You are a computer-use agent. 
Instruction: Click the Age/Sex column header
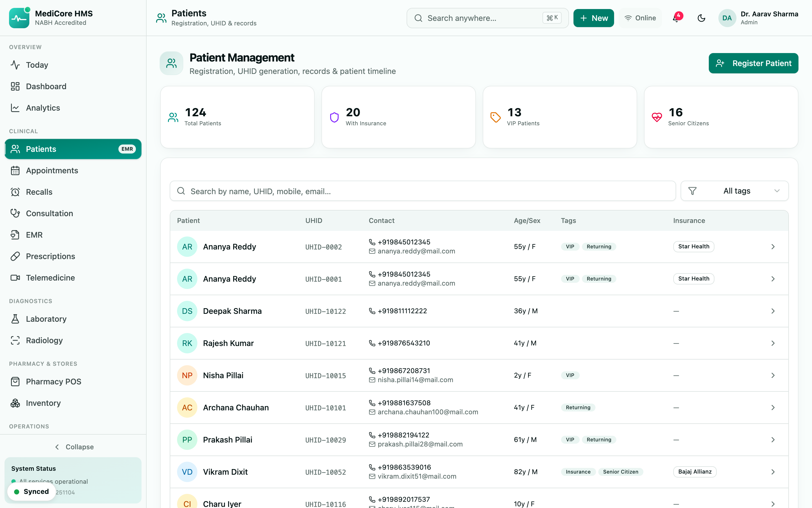coord(527,221)
